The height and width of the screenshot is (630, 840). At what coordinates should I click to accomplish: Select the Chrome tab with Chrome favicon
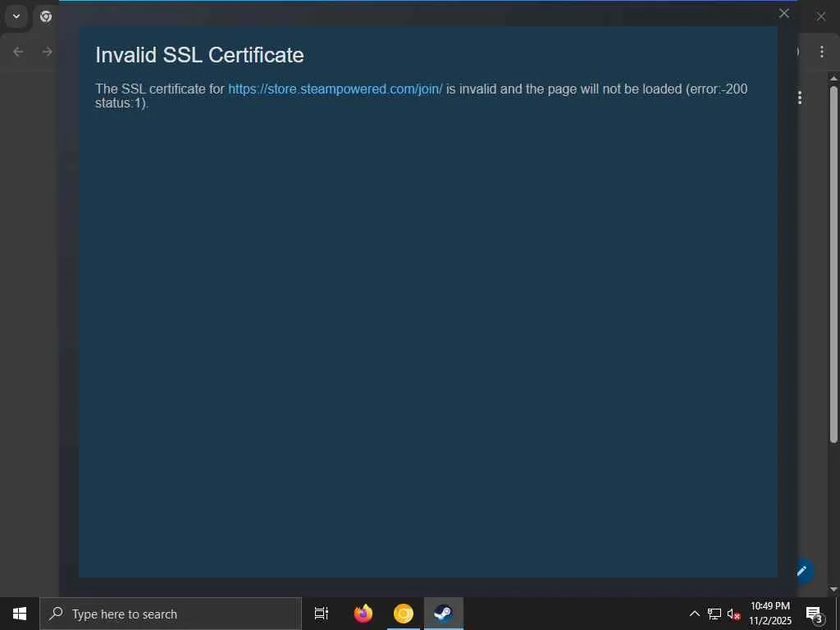tap(46, 16)
